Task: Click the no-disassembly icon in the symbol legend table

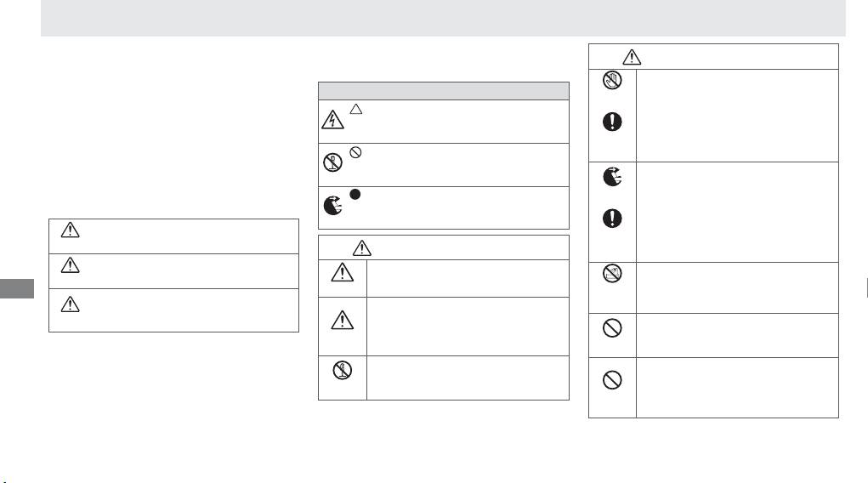Action: click(332, 163)
